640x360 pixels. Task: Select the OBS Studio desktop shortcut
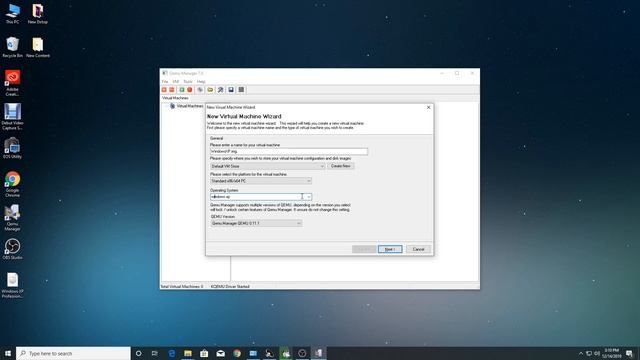point(12,249)
